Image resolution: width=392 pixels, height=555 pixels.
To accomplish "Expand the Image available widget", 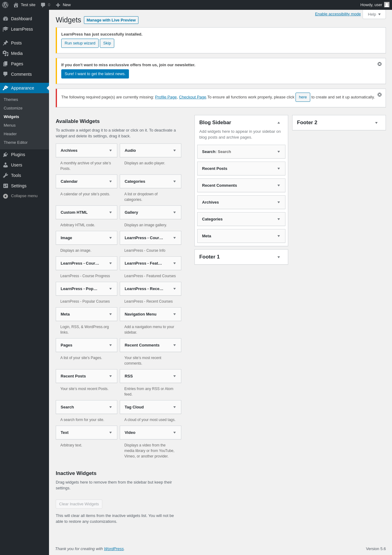I will point(111,238).
